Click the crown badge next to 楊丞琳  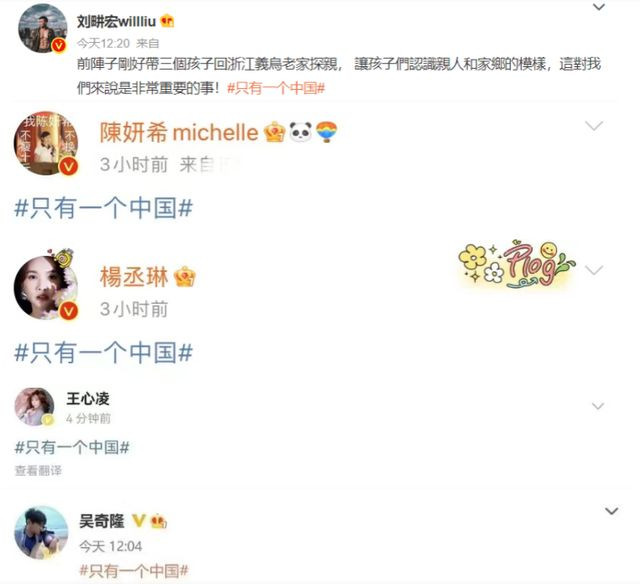pyautogui.click(x=184, y=276)
